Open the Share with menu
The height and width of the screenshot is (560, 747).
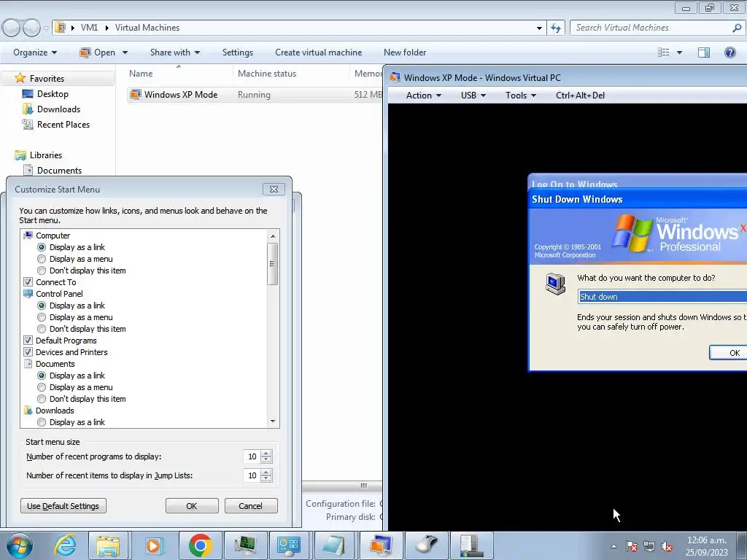click(x=175, y=52)
